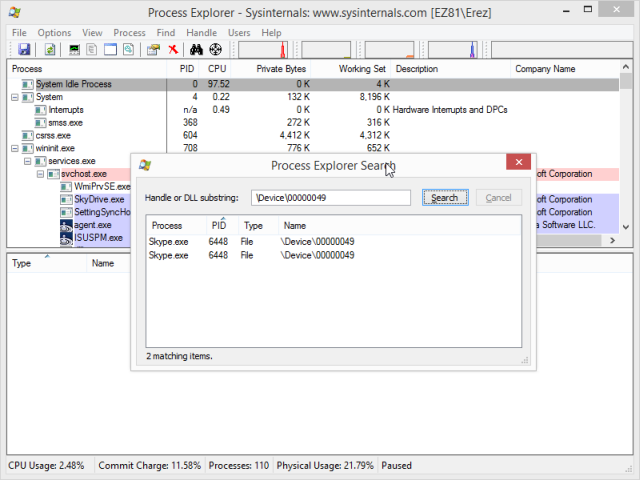Viewport: 640px width, 480px height.
Task: Sort search results by Name column header
Action: pyautogui.click(x=400, y=225)
